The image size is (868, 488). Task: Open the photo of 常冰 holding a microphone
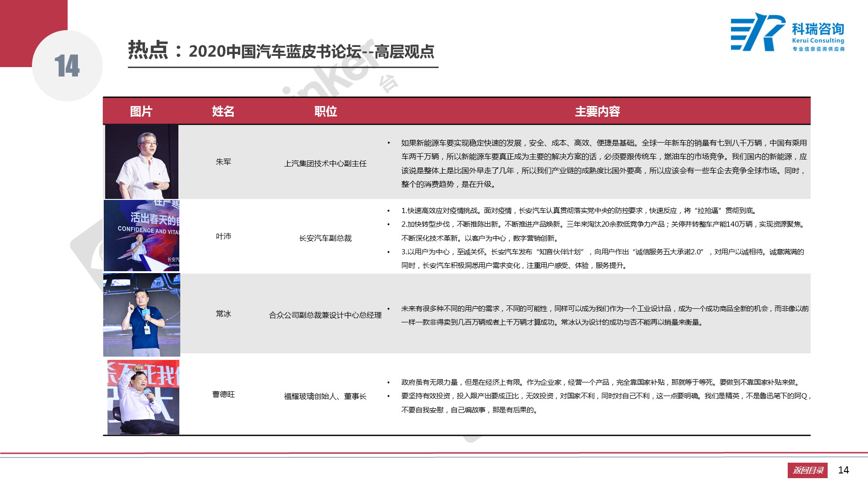pos(141,315)
